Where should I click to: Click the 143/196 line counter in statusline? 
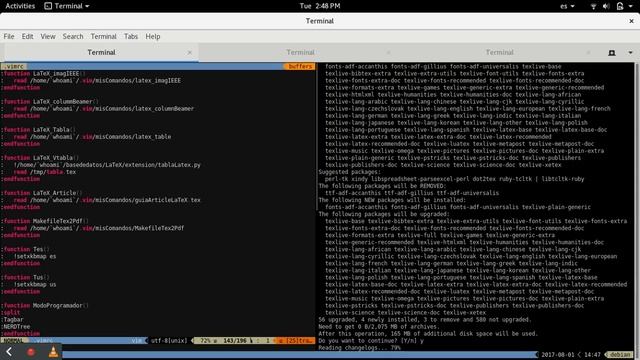[235, 340]
